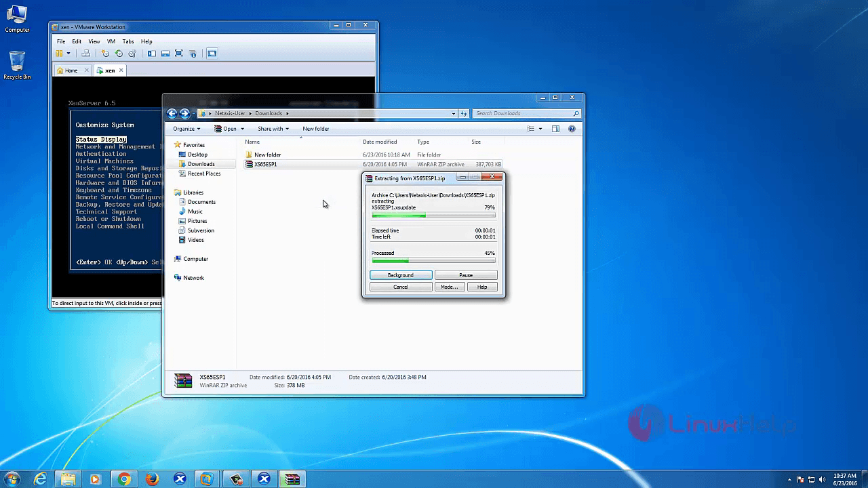Click VMware unity mode icon

click(x=193, y=54)
